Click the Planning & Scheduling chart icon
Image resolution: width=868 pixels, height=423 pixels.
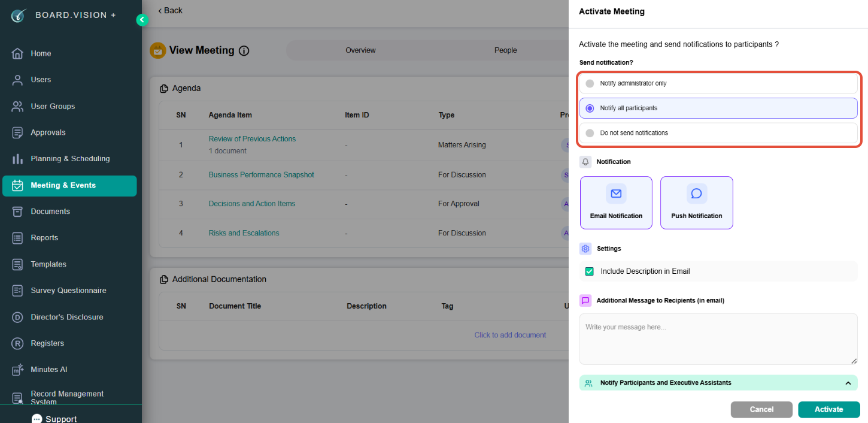point(17,159)
